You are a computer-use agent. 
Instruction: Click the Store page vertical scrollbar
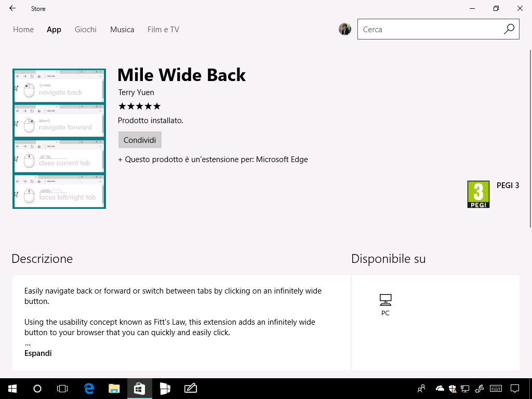click(x=530, y=139)
